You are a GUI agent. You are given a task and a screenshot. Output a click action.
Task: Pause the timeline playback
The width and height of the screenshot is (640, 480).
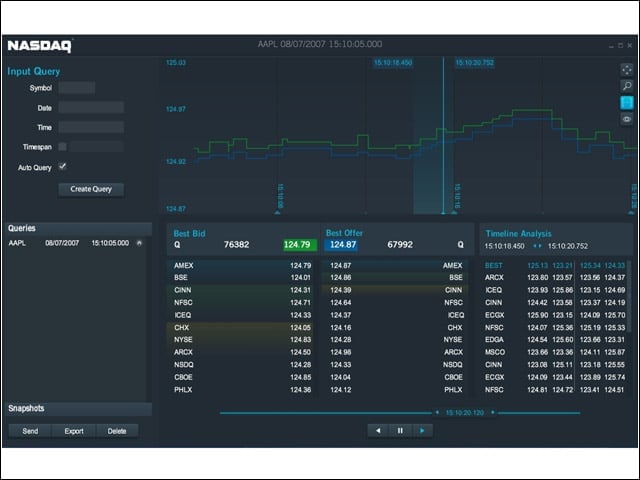coord(400,430)
